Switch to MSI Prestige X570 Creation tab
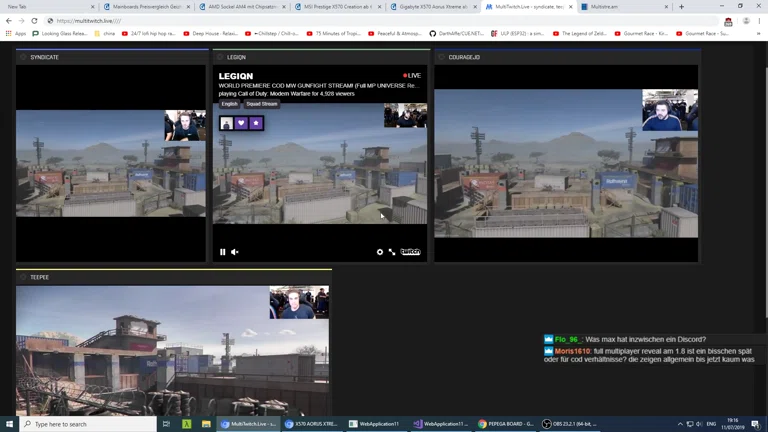 click(338, 7)
